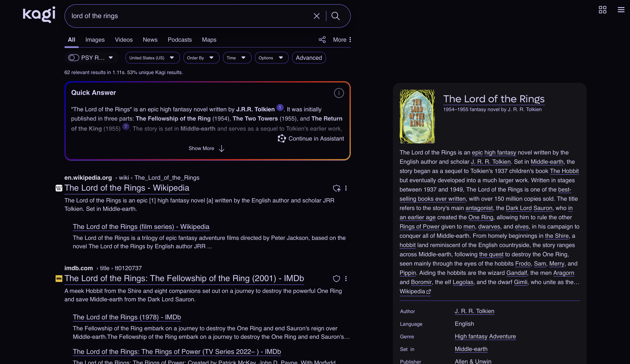Click the Advanced search button

pyautogui.click(x=309, y=58)
